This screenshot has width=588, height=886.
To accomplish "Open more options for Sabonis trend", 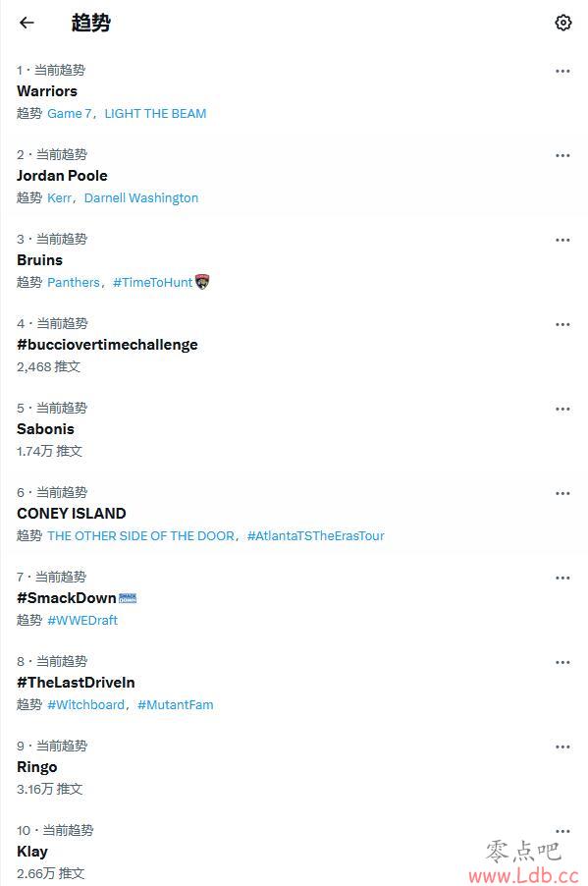I will [562, 409].
